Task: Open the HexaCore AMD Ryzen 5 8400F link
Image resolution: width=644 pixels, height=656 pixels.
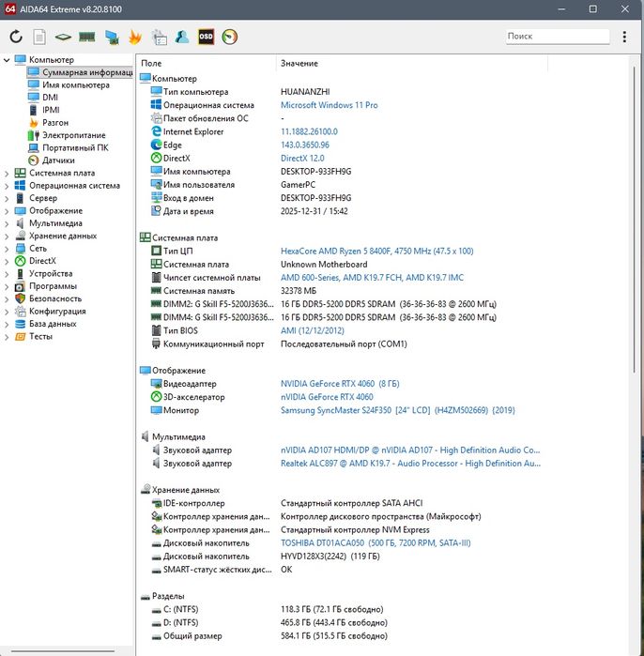Action: (x=376, y=251)
